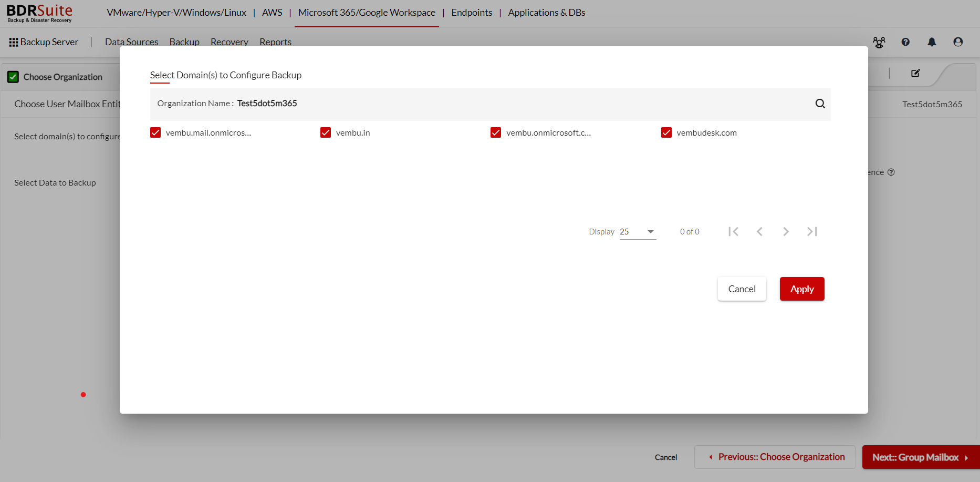Image resolution: width=980 pixels, height=482 pixels.
Task: Open the user account profile icon
Action: pyautogui.click(x=958, y=42)
